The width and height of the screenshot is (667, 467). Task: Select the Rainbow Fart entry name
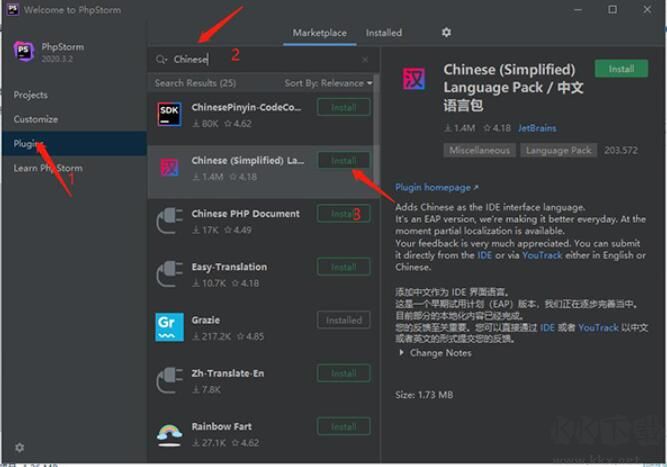click(x=222, y=426)
